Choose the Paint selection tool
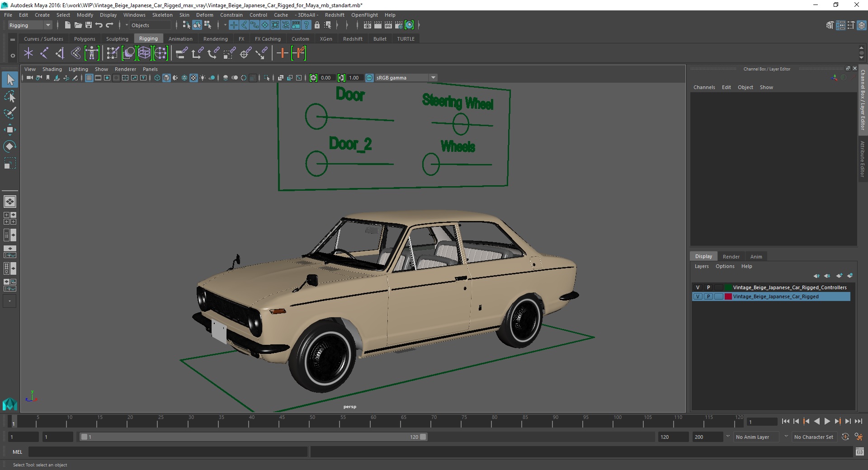 (x=10, y=113)
